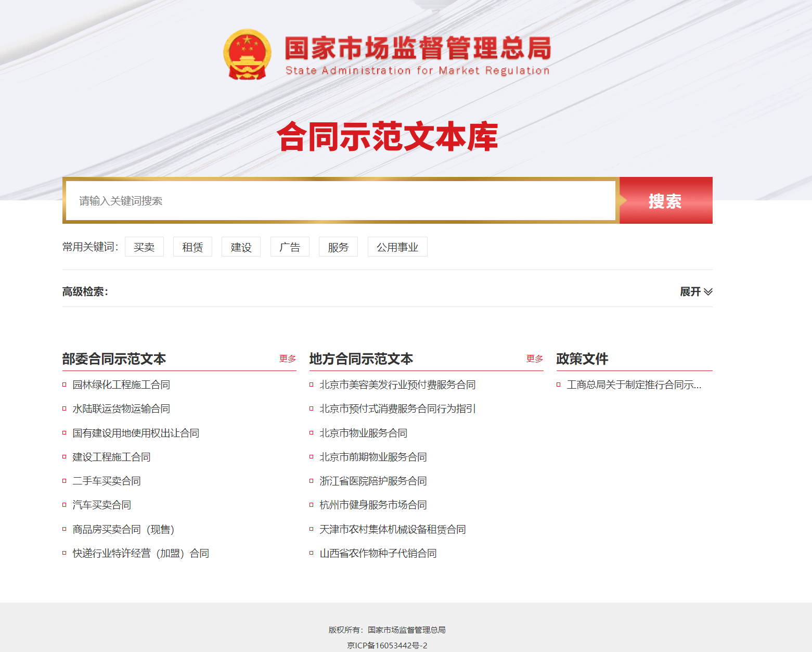
Task: Open 商品房买卖合同（现售）
Action: coord(124,529)
